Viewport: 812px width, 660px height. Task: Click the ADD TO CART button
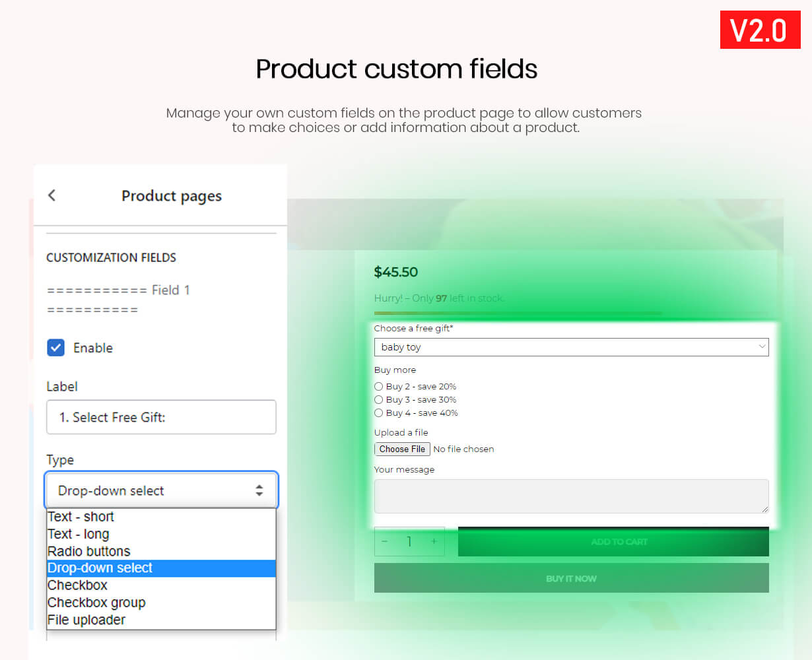(x=613, y=541)
